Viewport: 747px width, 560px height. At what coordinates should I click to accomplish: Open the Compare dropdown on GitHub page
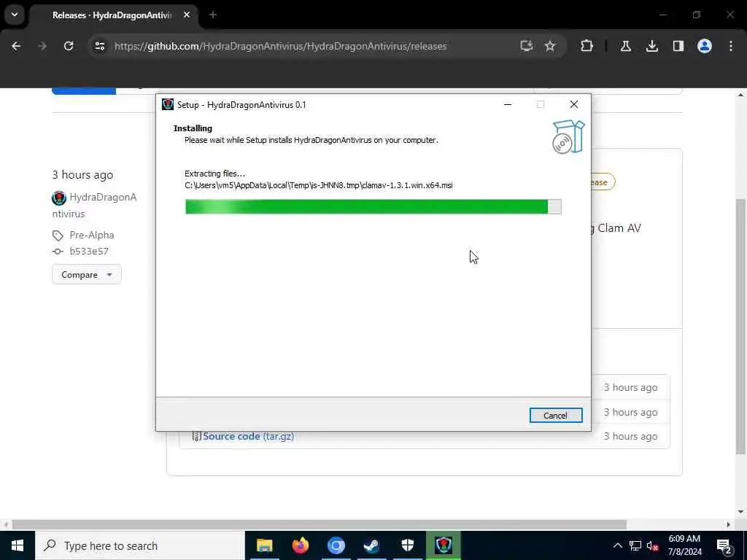[x=86, y=275]
